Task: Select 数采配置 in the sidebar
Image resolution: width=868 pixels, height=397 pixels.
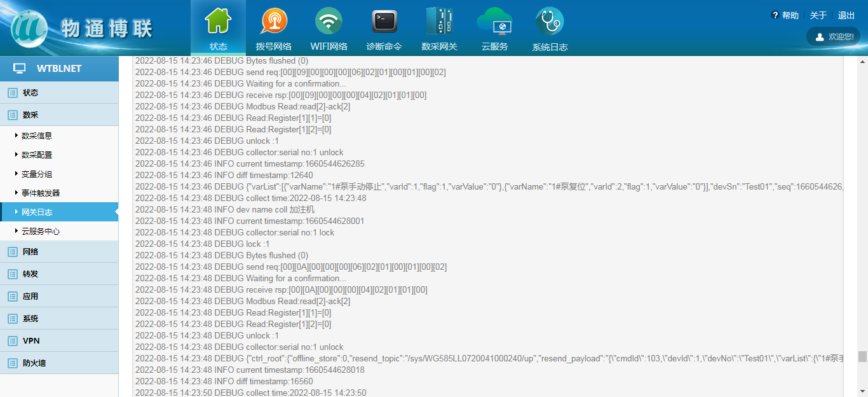Action: tap(37, 155)
